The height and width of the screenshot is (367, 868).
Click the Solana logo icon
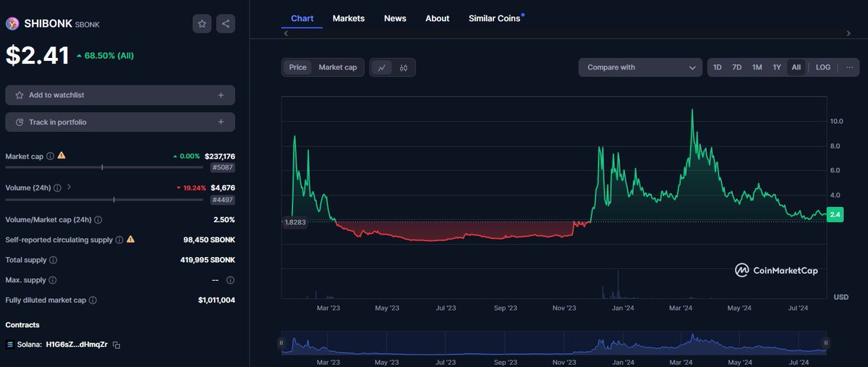pos(10,345)
